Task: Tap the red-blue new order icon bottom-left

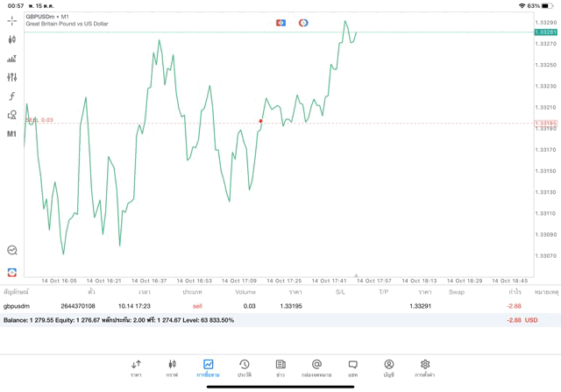Action: tap(12, 273)
